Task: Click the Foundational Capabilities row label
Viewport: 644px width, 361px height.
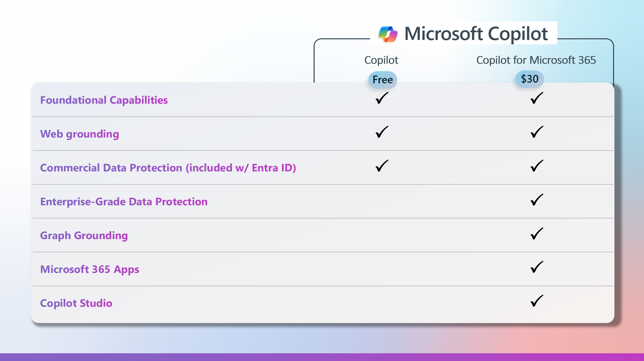Action: (104, 100)
